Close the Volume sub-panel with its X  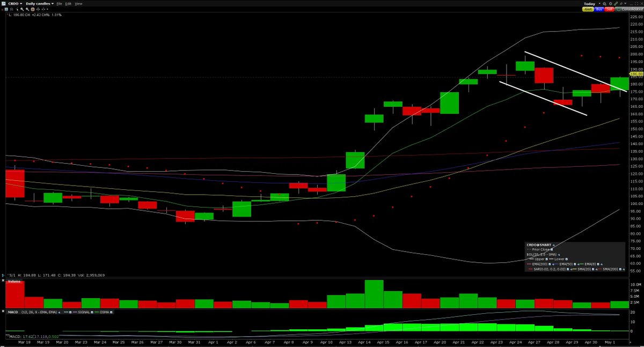tap(3, 280)
